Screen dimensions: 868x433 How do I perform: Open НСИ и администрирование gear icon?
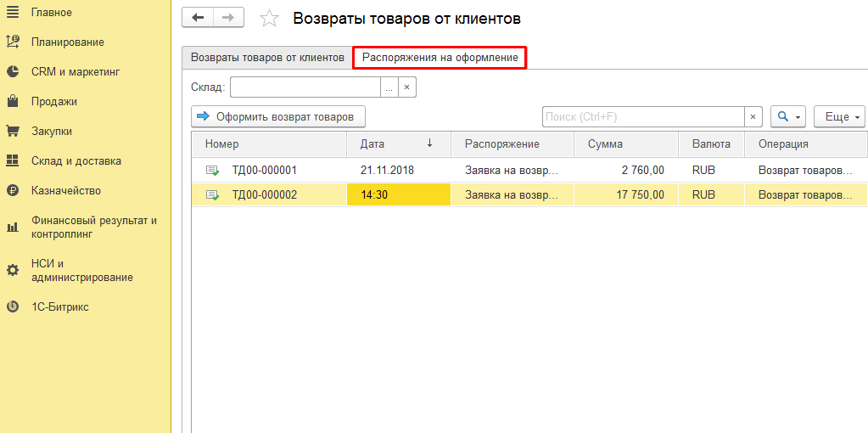tap(13, 270)
